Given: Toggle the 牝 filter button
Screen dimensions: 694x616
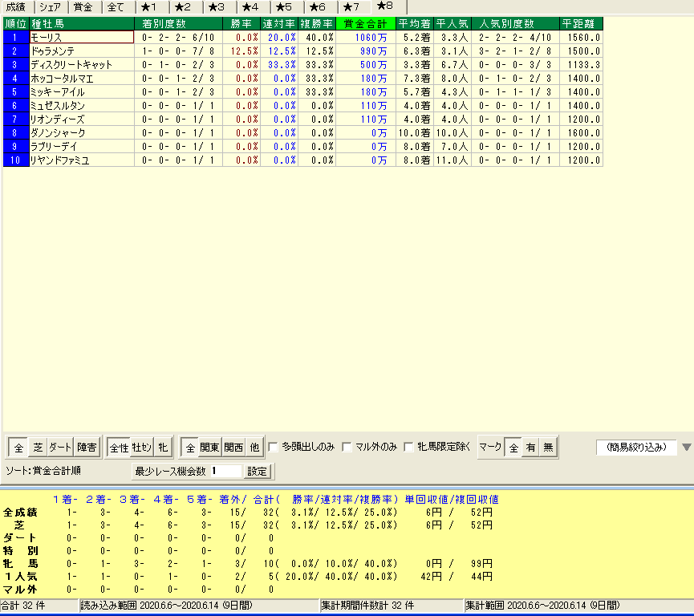Looking at the screenshot, I should (163, 448).
